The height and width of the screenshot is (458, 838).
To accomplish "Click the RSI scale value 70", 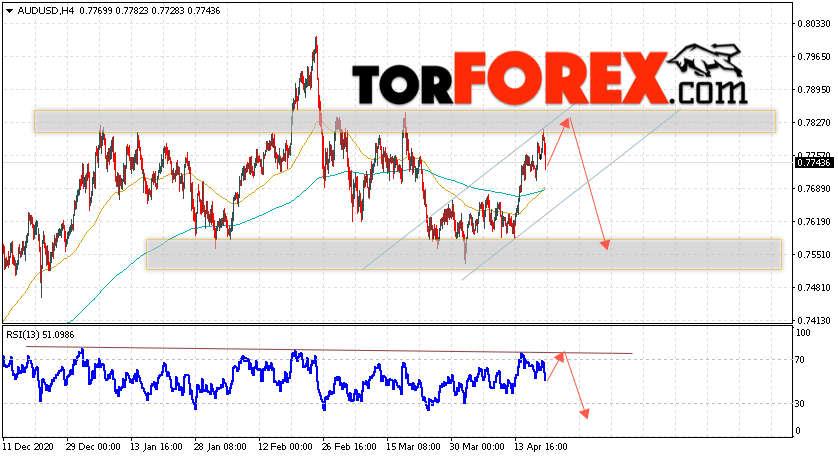I will coord(800,360).
